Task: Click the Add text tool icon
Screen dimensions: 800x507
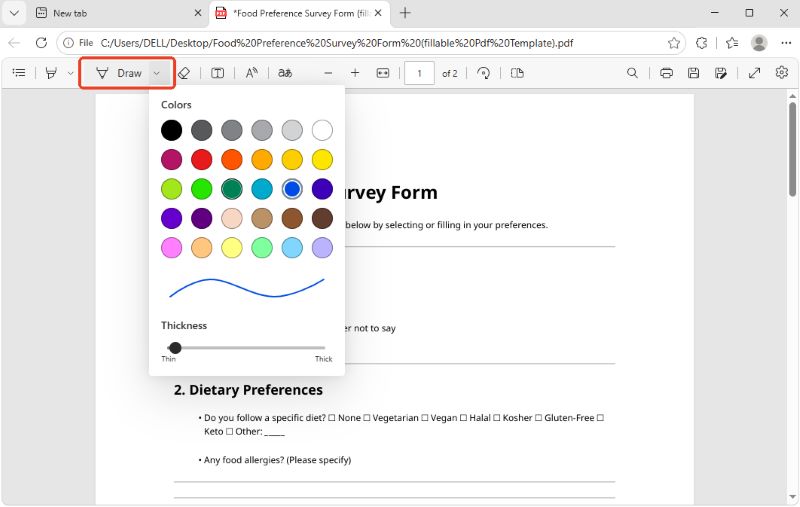Action: click(x=217, y=73)
